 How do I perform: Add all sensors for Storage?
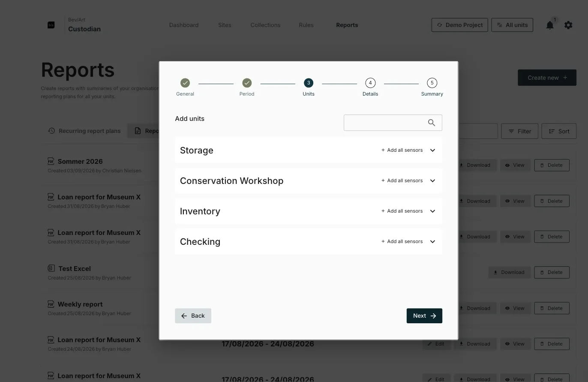pyautogui.click(x=402, y=150)
